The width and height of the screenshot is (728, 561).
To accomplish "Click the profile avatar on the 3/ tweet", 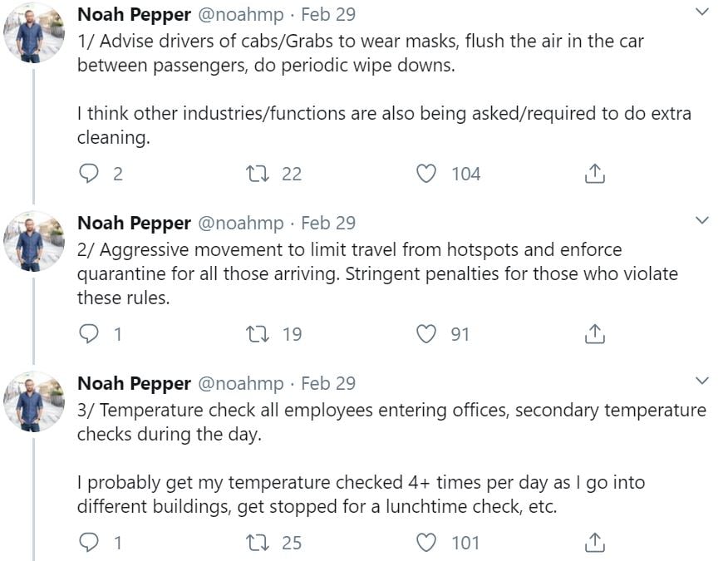I will pos(34,402).
